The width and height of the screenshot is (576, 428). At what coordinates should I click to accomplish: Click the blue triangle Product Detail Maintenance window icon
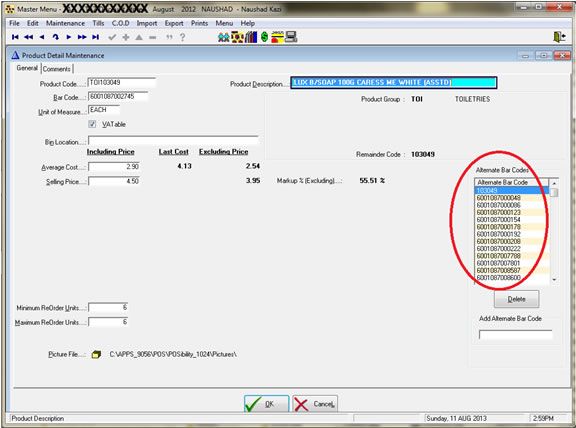[x=15, y=55]
